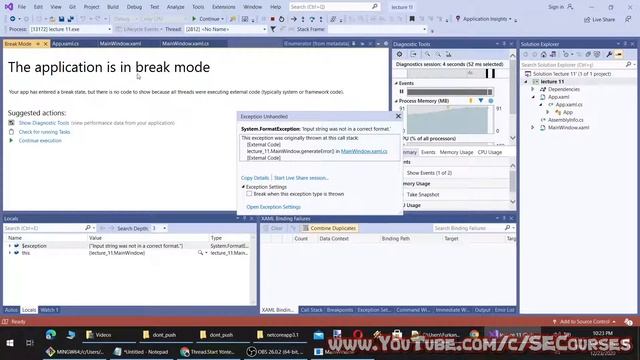
Task: Click the Switch Views icon in Solution Explorer
Action: 553,54
